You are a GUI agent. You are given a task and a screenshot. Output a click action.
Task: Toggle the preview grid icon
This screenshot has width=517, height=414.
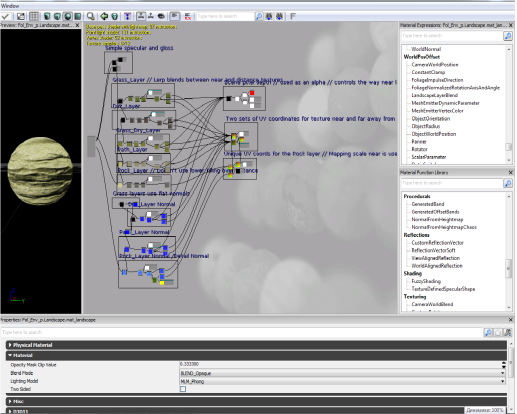point(34,16)
